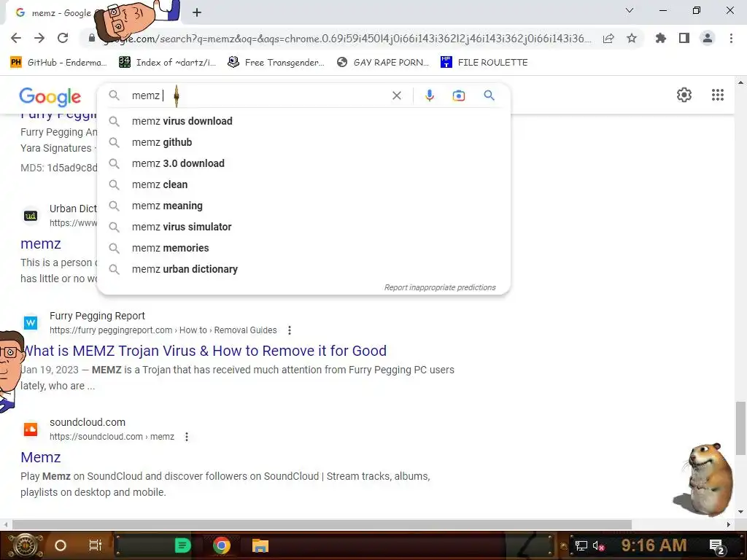Select suggestion "memz clean"

coord(303,184)
